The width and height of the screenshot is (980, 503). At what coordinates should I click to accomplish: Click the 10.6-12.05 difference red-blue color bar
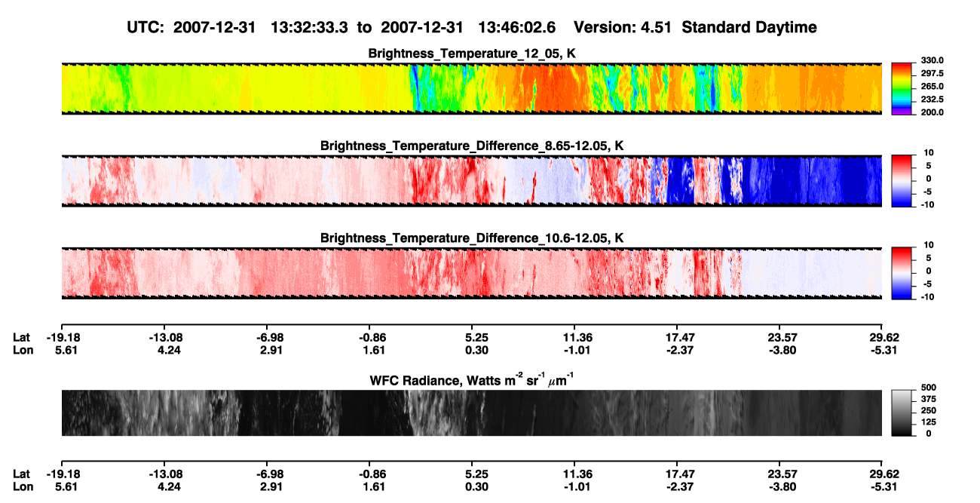902,273
